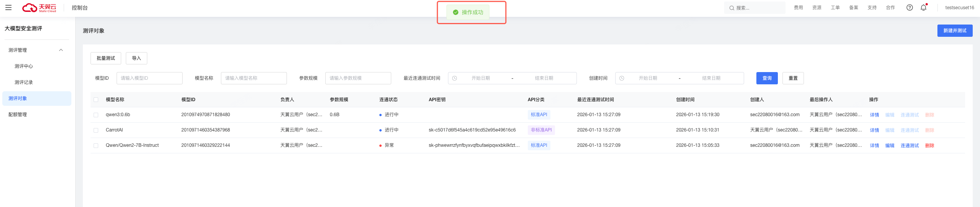This screenshot has width=980, height=207.
Task: Select the 测评对象 sidebar item
Action: [37, 99]
